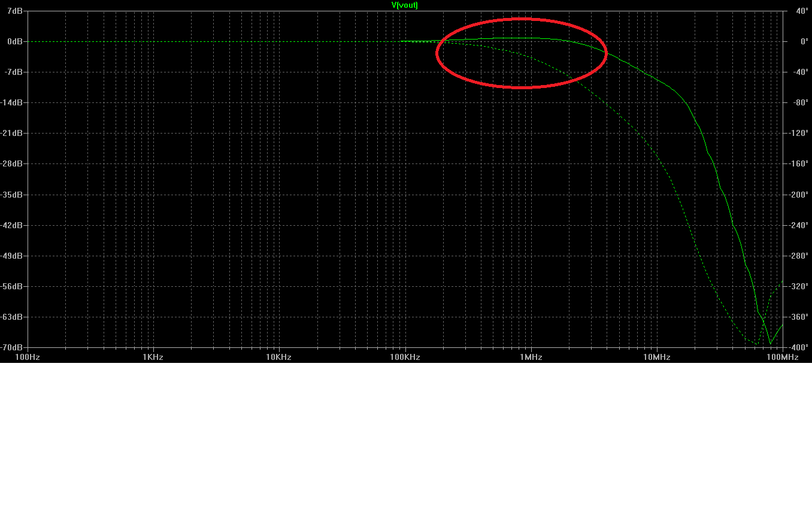The image size is (812, 509).
Task: Select the -160° phase axis label
Action: pyautogui.click(x=798, y=163)
